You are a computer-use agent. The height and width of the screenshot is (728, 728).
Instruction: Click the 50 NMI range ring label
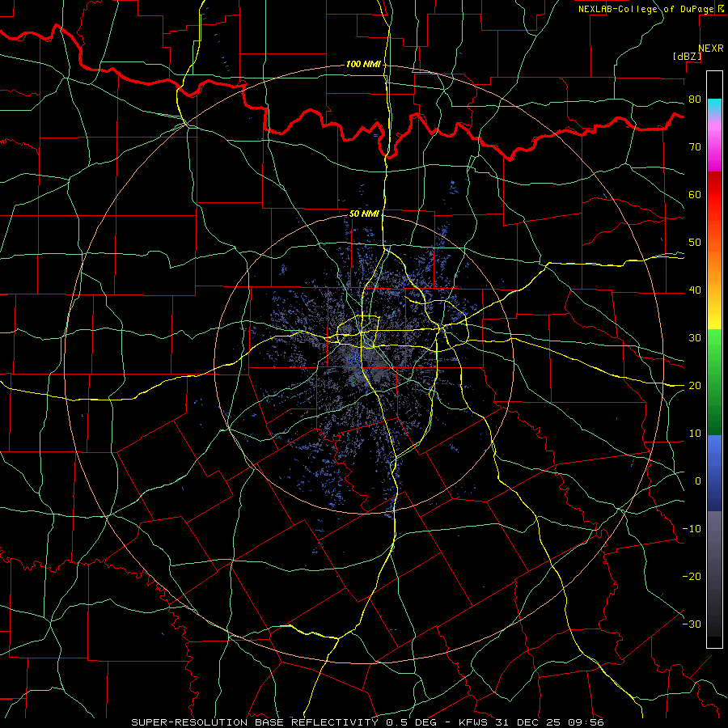tap(365, 214)
